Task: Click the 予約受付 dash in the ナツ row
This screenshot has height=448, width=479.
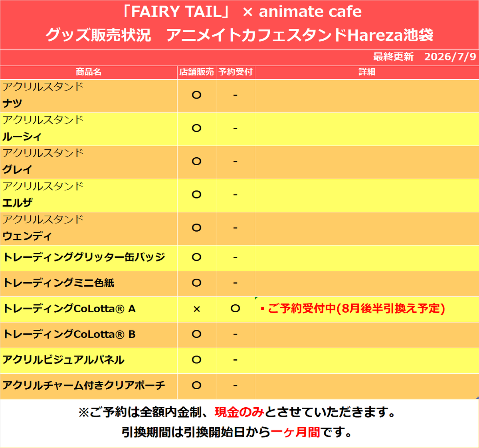Action: pos(236,95)
